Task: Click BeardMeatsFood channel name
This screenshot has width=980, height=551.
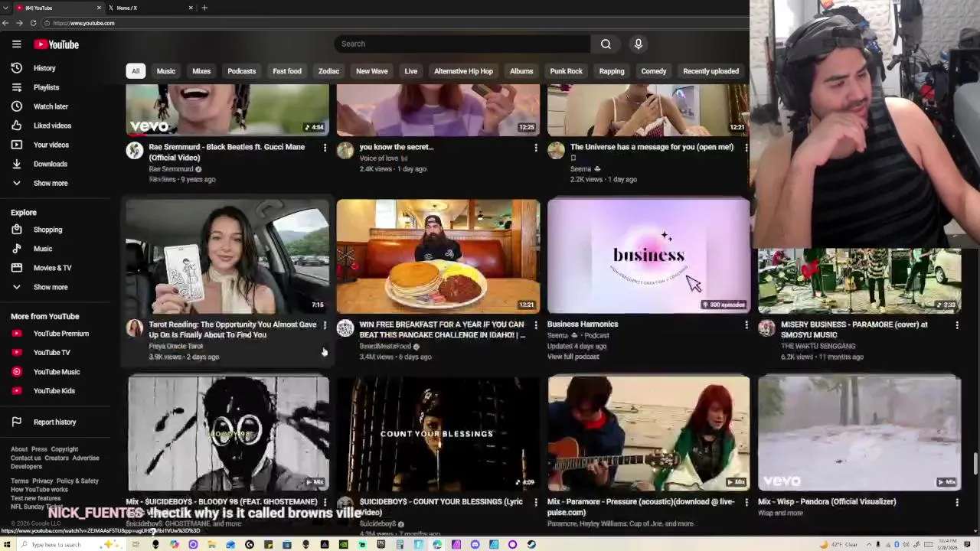Action: pyautogui.click(x=385, y=346)
